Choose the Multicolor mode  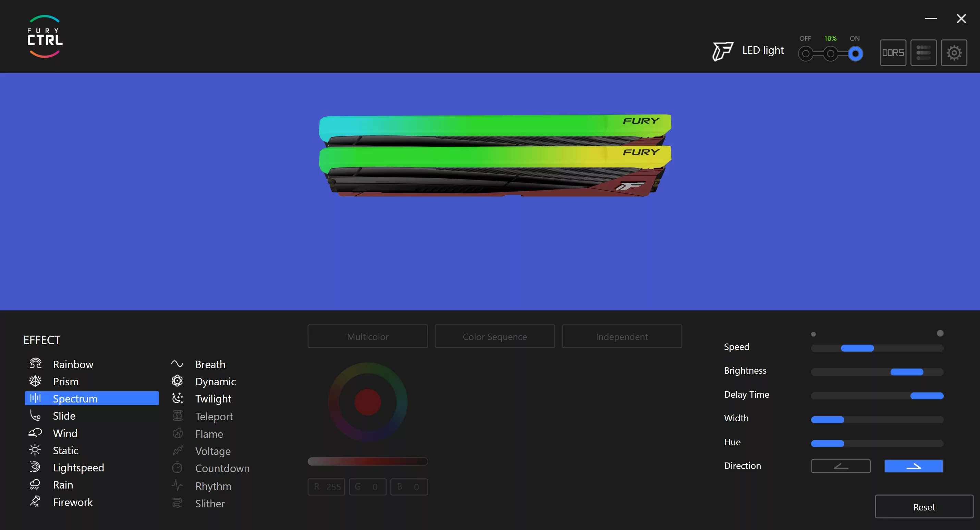(x=367, y=337)
